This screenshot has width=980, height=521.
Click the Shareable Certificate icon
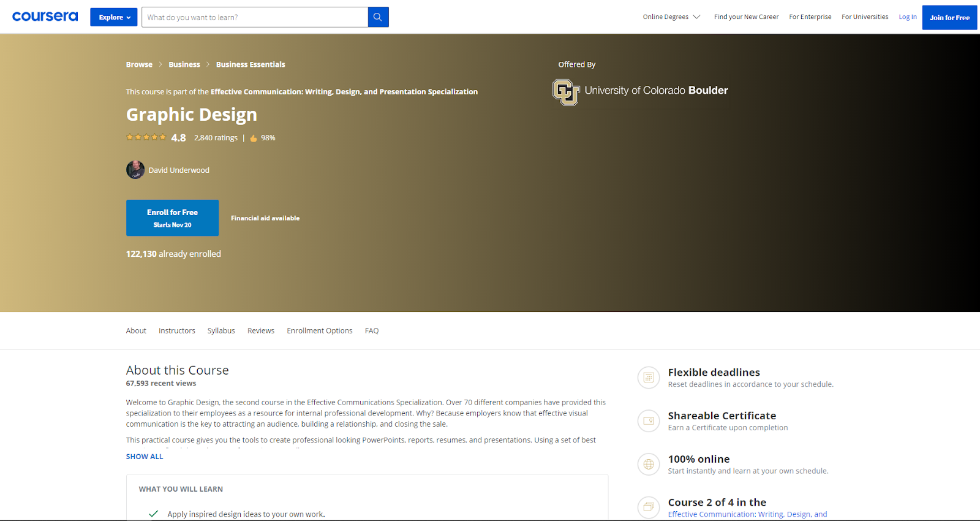[649, 421]
